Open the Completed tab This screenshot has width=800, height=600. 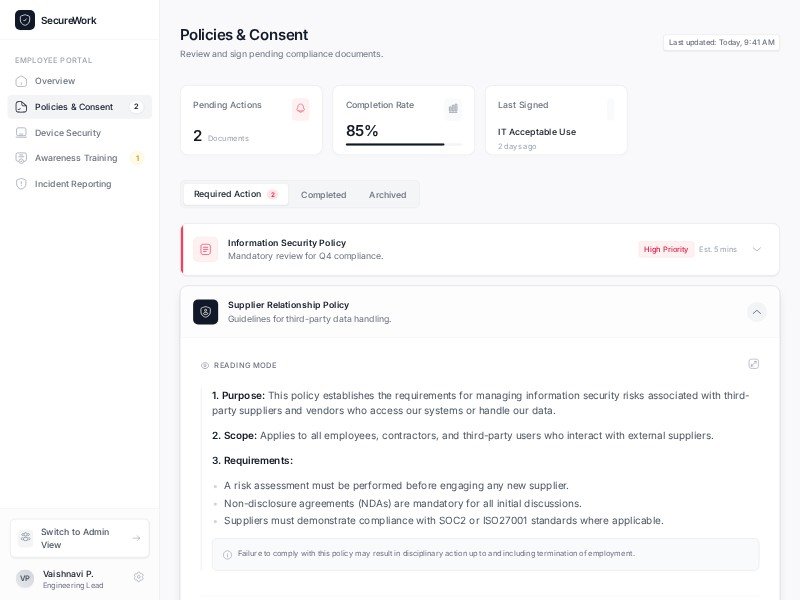(x=323, y=195)
